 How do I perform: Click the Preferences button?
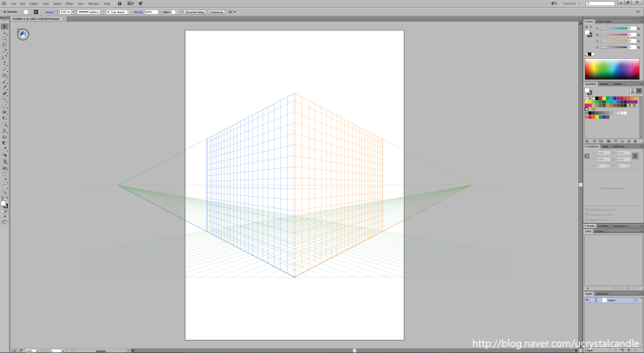pyautogui.click(x=217, y=11)
